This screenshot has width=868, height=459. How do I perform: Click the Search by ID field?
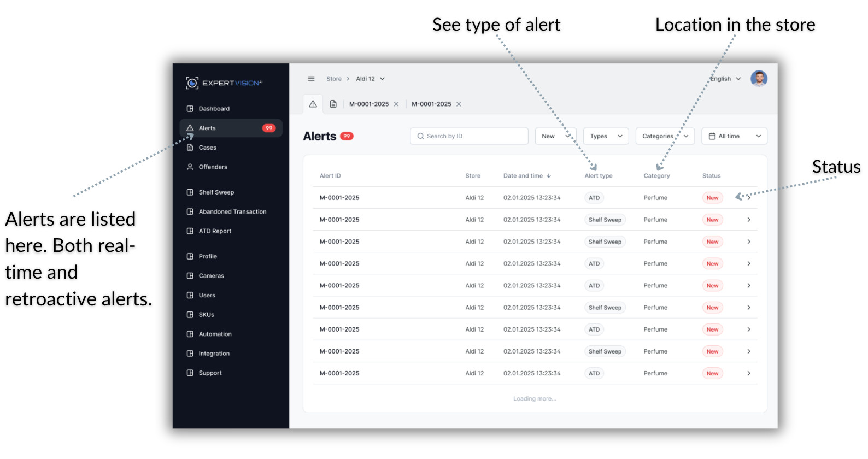[x=469, y=136]
